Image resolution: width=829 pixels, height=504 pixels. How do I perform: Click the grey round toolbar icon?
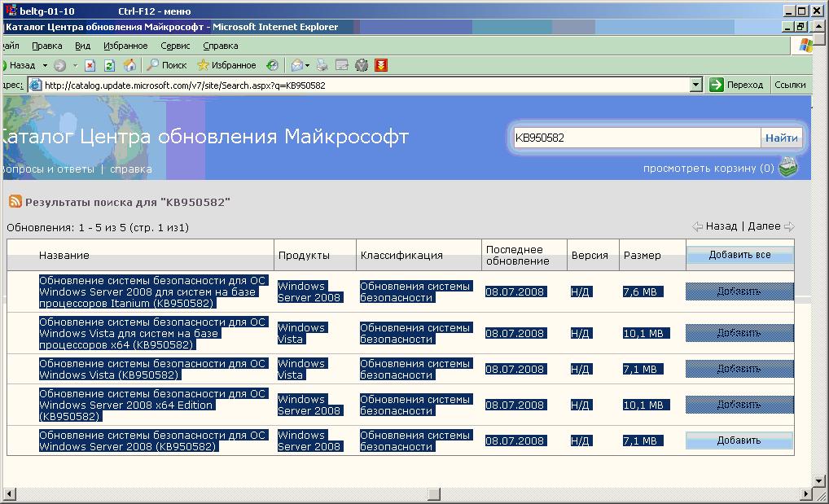point(362,65)
